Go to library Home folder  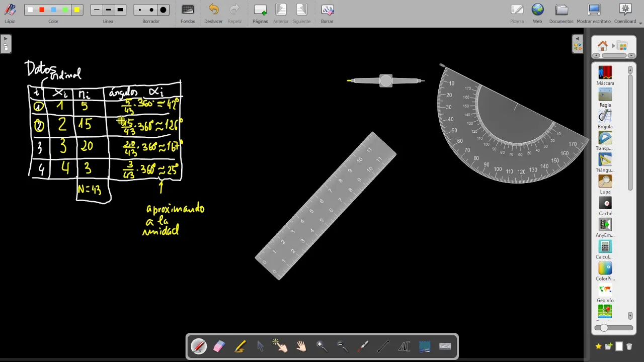tap(603, 46)
